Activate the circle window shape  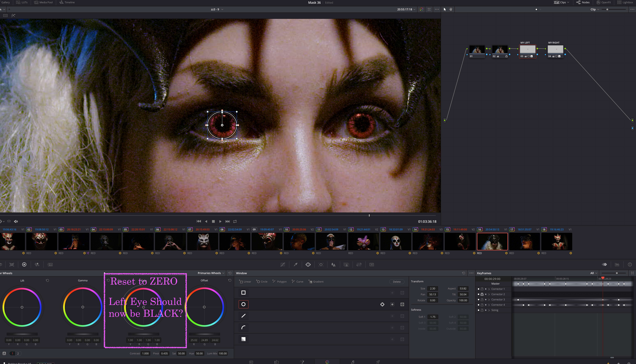[243, 304]
